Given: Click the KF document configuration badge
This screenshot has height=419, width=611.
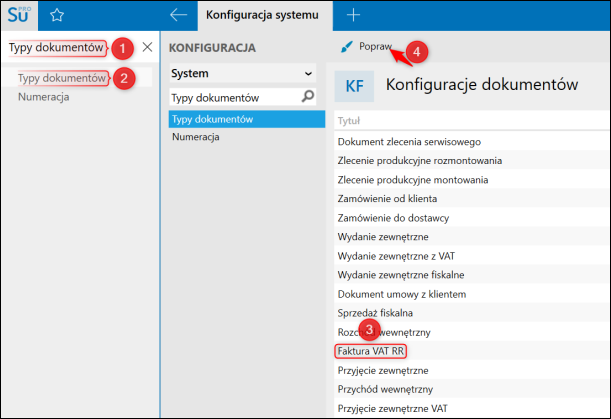Looking at the screenshot, I should tap(354, 86).
